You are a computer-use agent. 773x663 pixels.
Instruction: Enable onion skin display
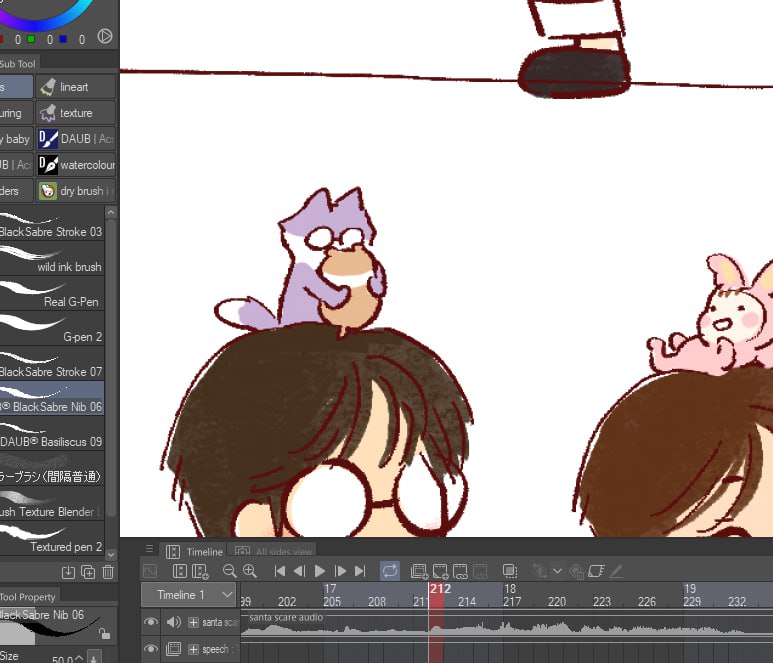coord(510,571)
